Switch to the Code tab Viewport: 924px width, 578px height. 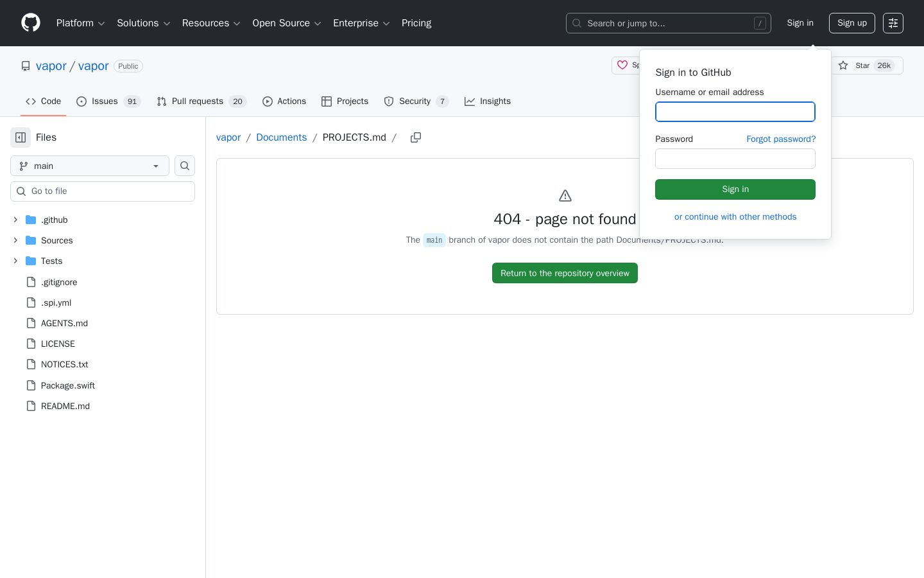point(44,101)
